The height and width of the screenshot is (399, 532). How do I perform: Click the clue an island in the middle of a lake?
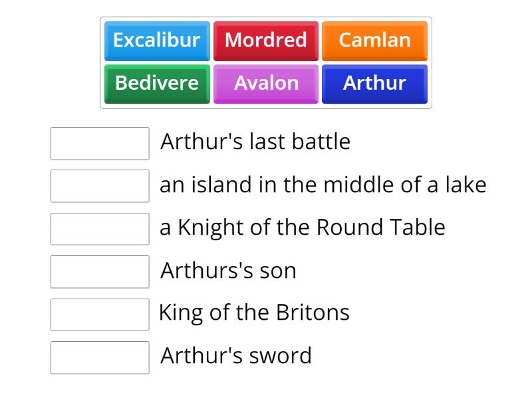(x=323, y=184)
